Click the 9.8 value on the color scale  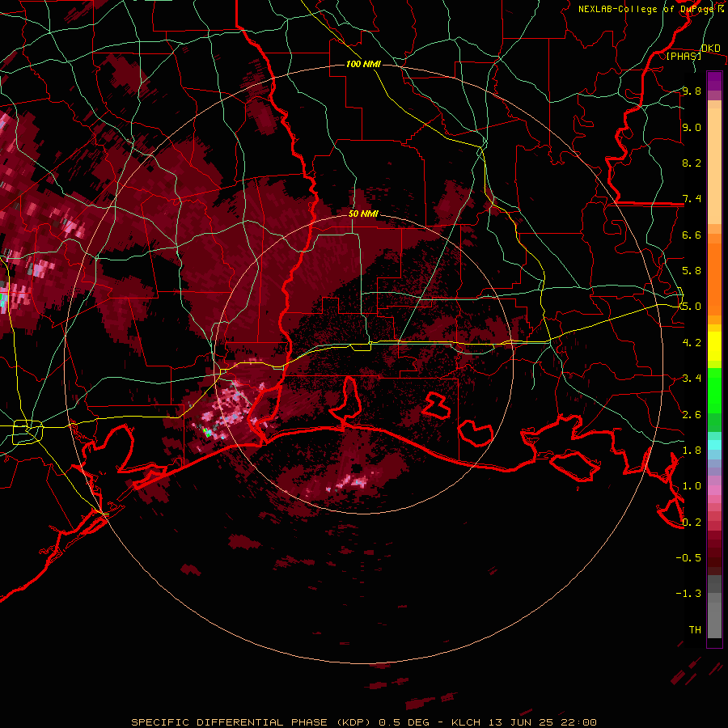pyautogui.click(x=692, y=91)
